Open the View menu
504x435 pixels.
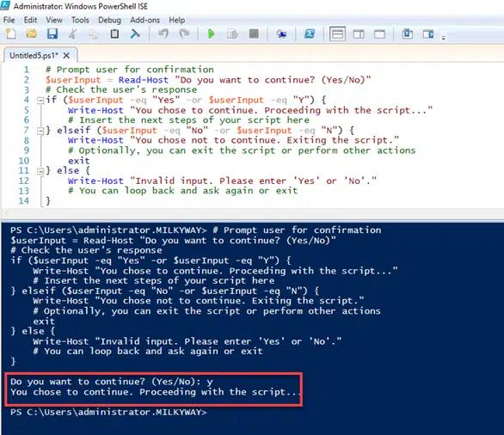point(54,20)
